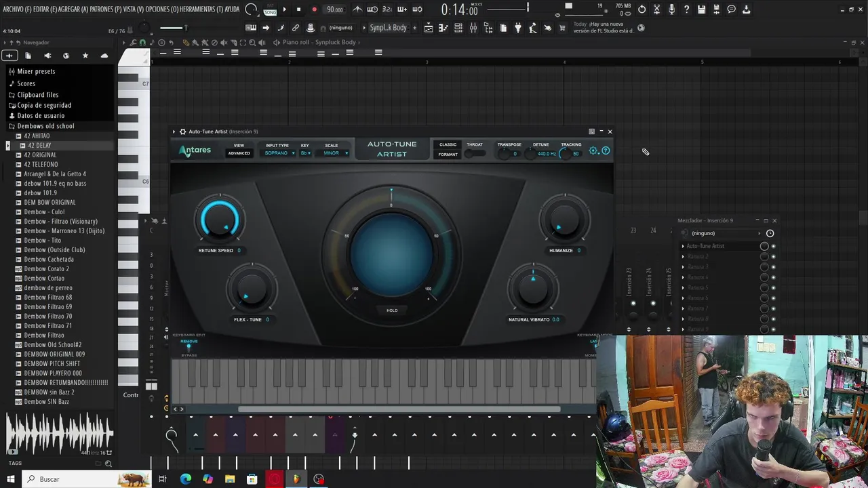This screenshot has height=488, width=868.
Task: Expand the Mixer presets folder
Action: tap(36, 71)
